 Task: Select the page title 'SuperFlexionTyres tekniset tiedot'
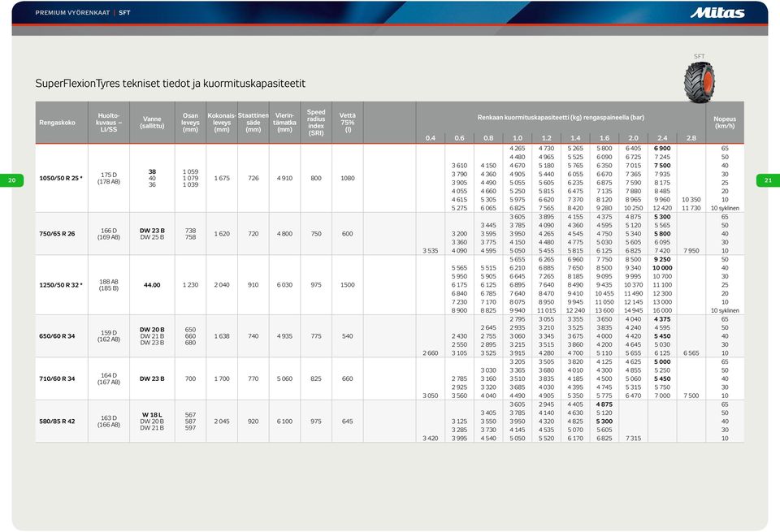[x=170, y=84]
